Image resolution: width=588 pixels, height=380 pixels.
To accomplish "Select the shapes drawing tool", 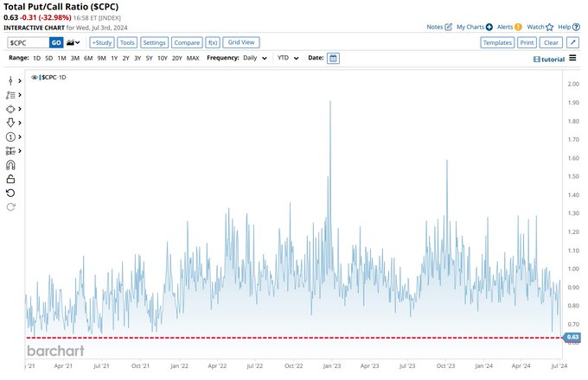I will tap(10, 109).
